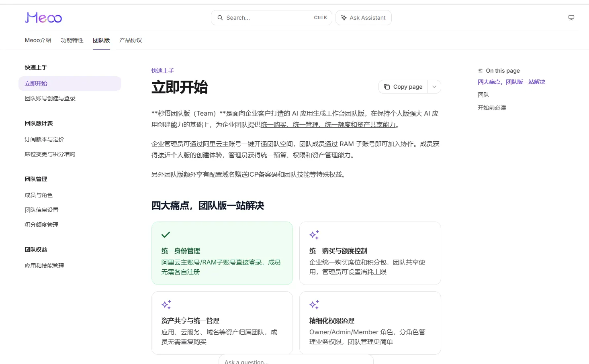Open 成员与角色 sidebar page
The height and width of the screenshot is (364, 589).
point(39,195)
